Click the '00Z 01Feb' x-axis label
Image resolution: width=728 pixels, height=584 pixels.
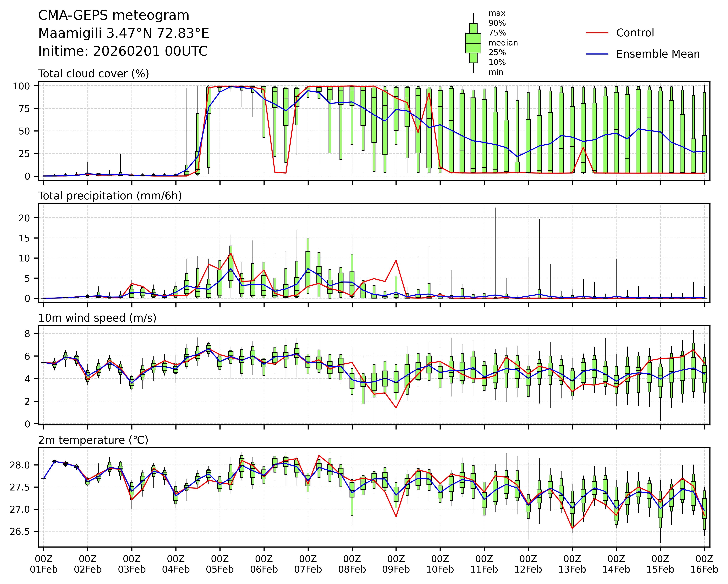pos(44,564)
